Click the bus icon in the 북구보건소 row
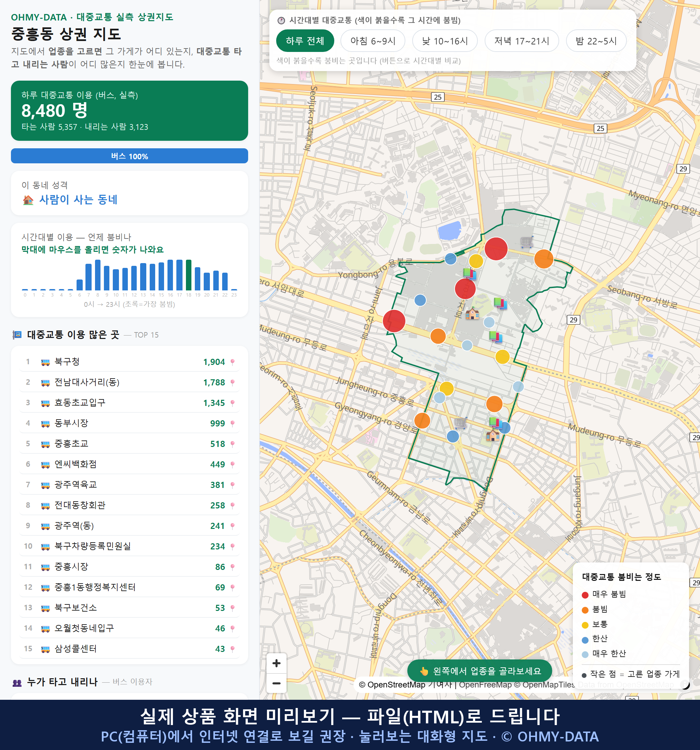Screen dimensions: 700x750 pyautogui.click(x=45, y=608)
